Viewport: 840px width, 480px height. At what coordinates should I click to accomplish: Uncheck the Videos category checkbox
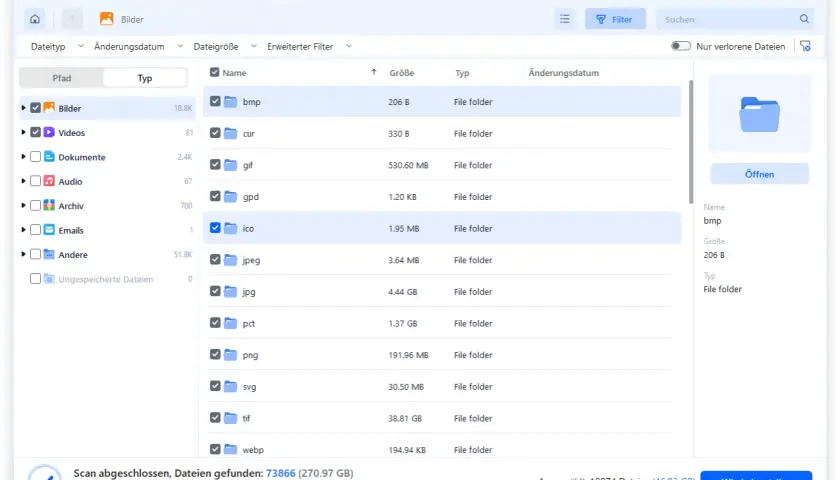(35, 132)
